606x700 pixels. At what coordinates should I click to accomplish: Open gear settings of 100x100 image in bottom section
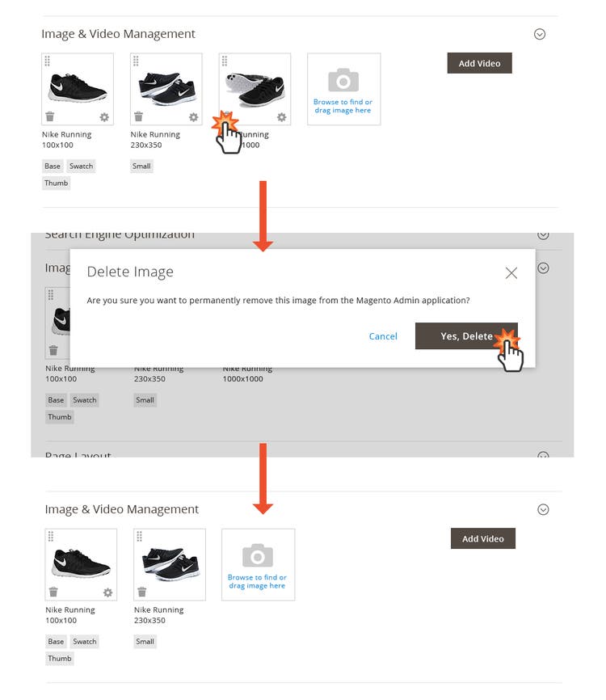tap(107, 592)
